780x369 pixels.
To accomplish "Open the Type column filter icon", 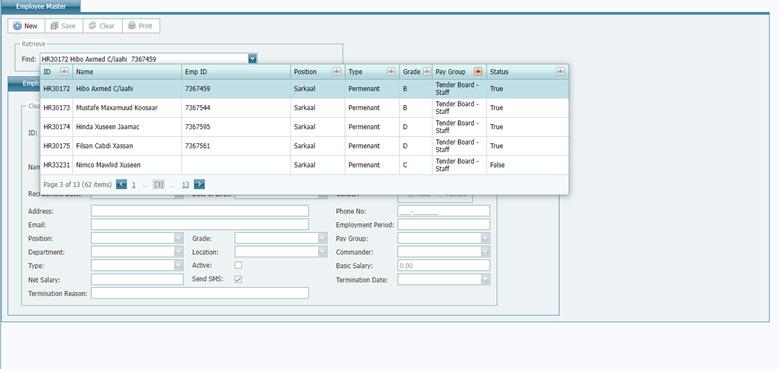I will point(391,72).
